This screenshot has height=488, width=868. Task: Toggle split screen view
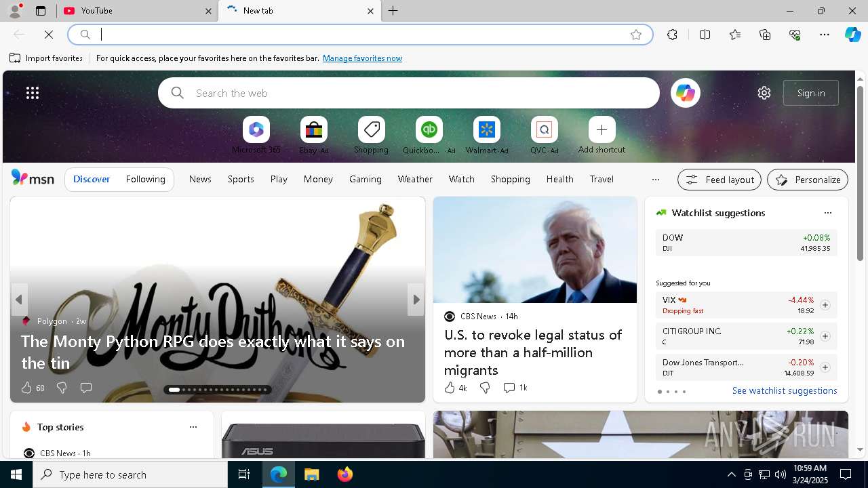705,35
